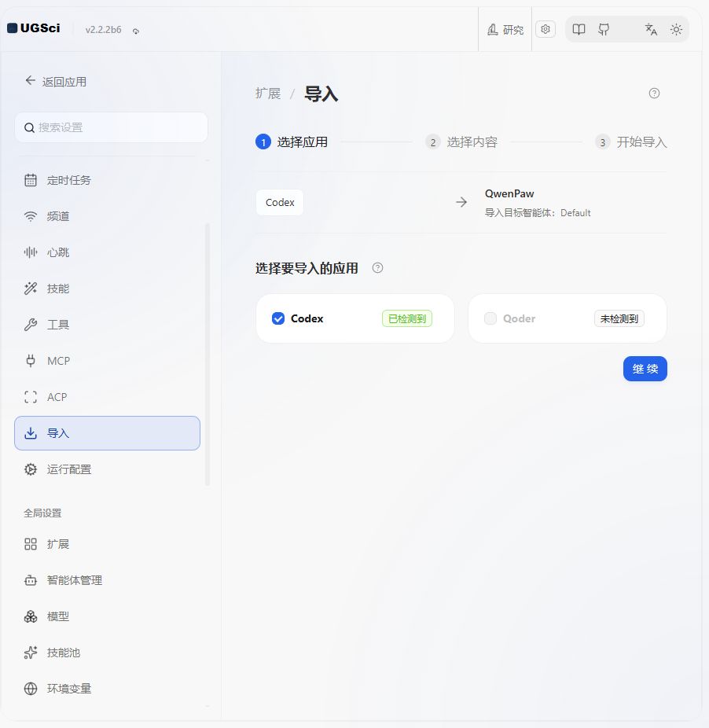Go to 扩展 in the breadcrumb
The height and width of the screenshot is (728, 709).
pos(268,94)
